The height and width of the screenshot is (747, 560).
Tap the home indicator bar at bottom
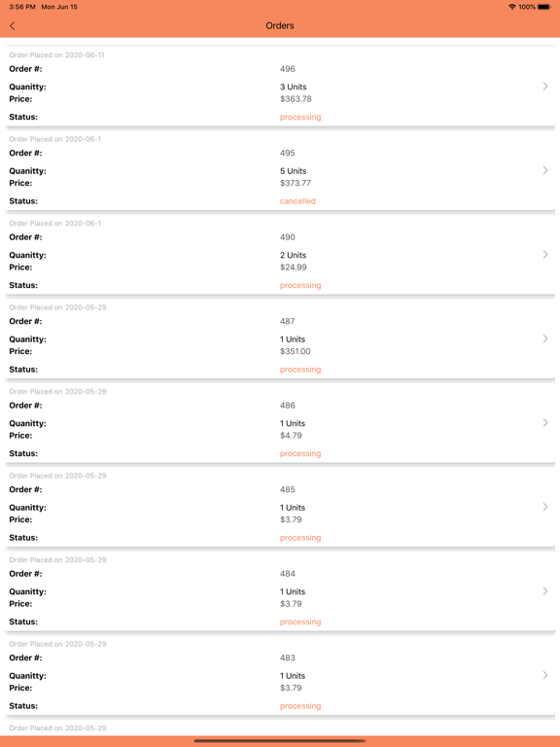pyautogui.click(x=280, y=741)
